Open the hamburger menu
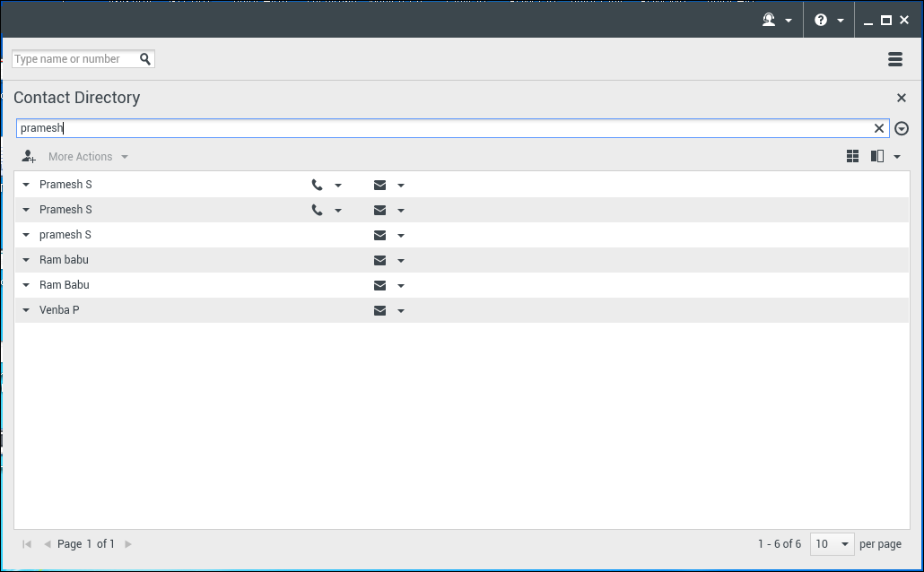The image size is (924, 572). (894, 58)
